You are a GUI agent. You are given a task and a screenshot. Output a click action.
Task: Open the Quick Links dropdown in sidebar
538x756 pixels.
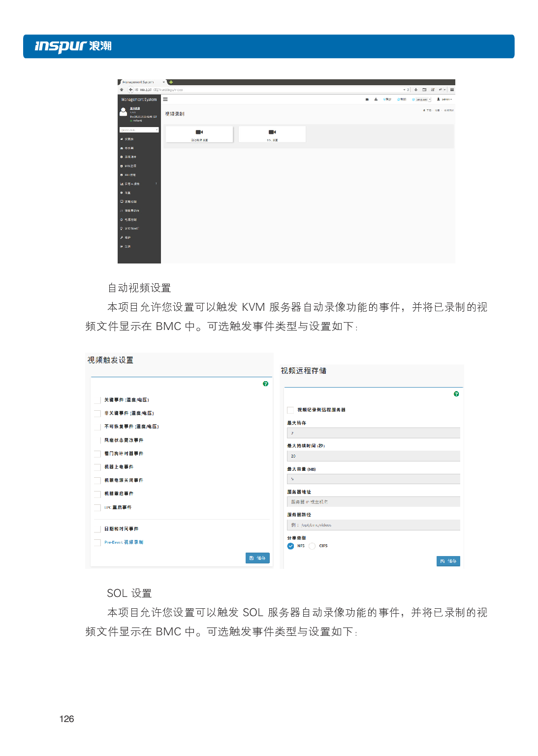[x=139, y=130]
